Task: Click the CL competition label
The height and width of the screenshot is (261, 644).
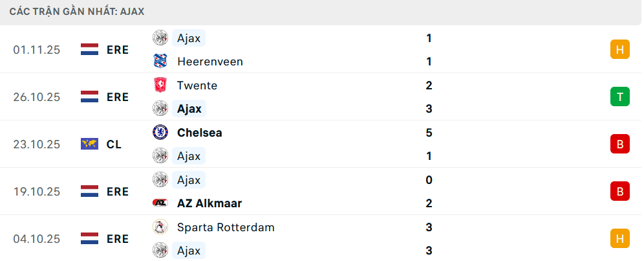Action: click(114, 144)
